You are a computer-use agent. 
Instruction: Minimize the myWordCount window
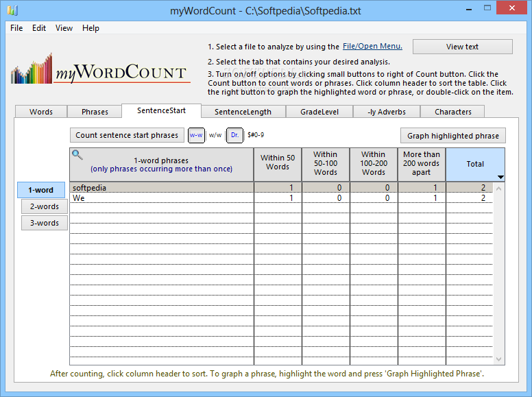[469, 9]
